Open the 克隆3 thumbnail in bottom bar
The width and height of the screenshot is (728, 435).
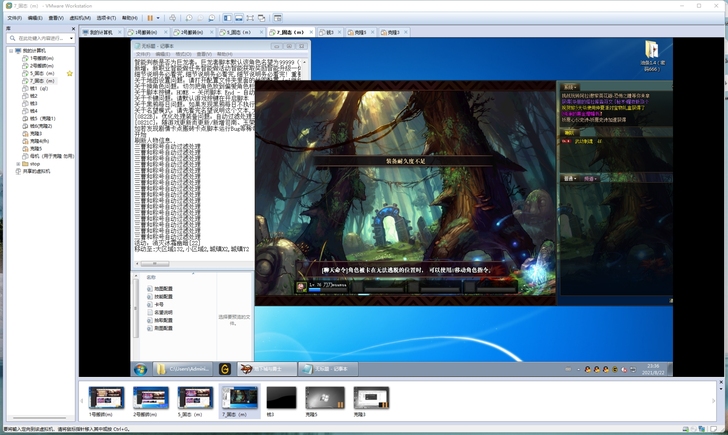coord(371,402)
